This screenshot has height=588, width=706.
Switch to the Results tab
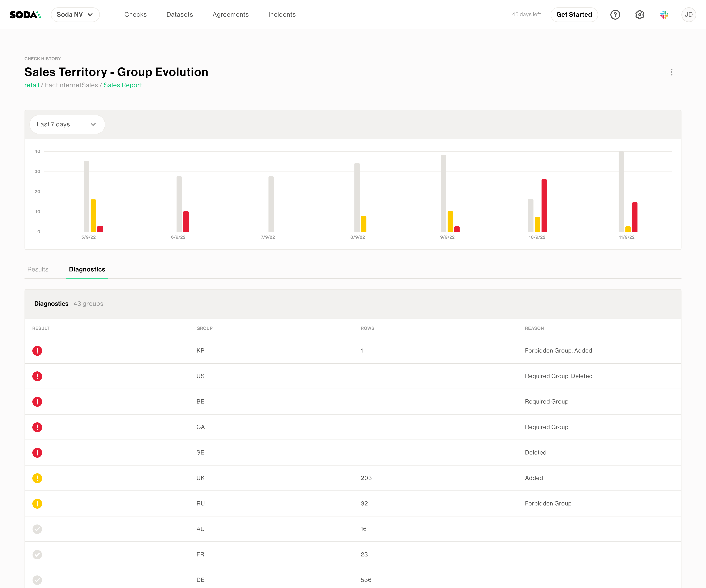point(38,269)
